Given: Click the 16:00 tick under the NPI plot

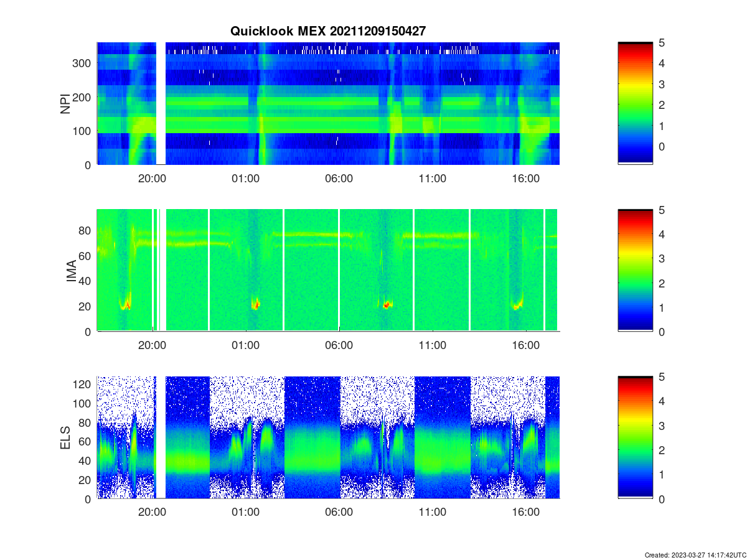Looking at the screenshot, I should 525,178.
